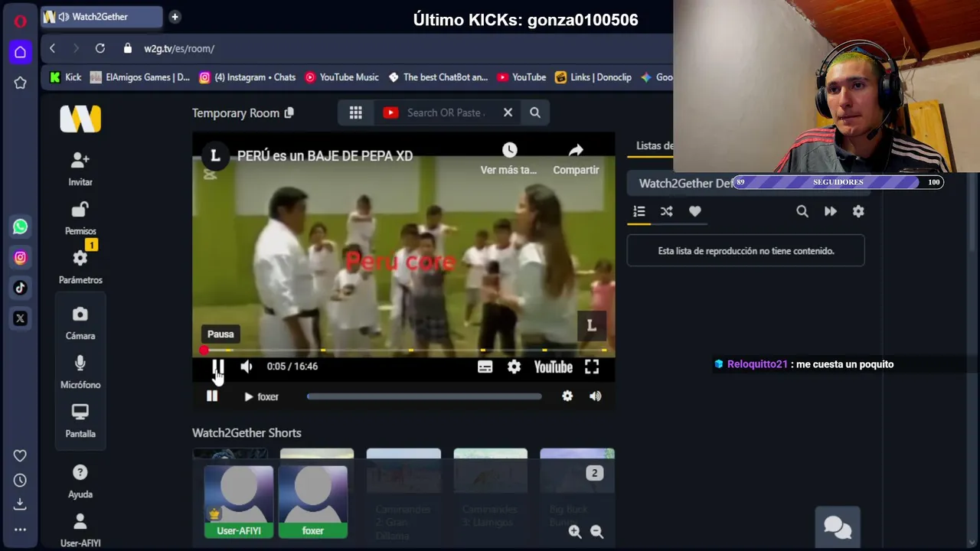Pause the YouTube video player
Screen dimensions: 980x551
tap(217, 367)
